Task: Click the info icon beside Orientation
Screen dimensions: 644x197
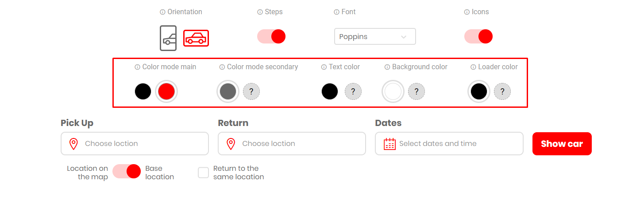Action: [x=162, y=12]
